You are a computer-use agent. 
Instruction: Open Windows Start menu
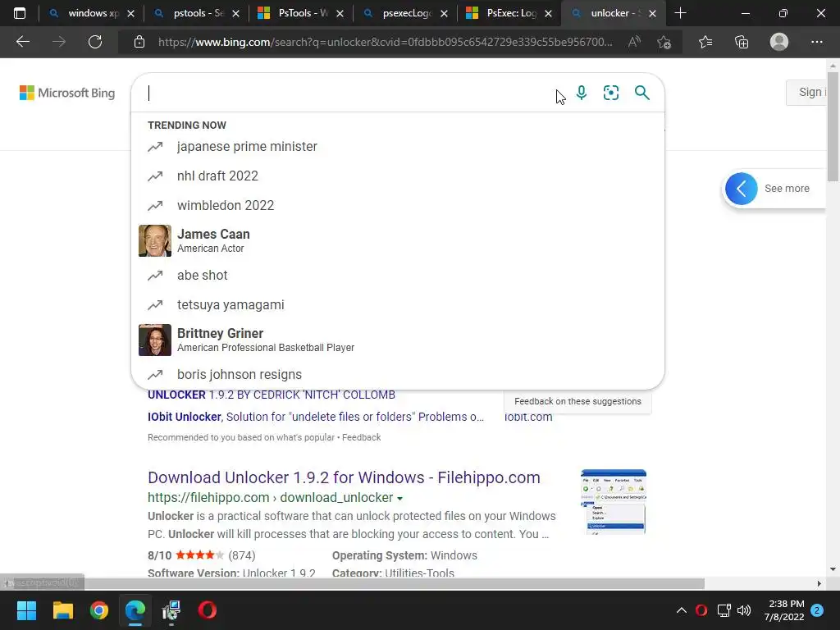26,610
